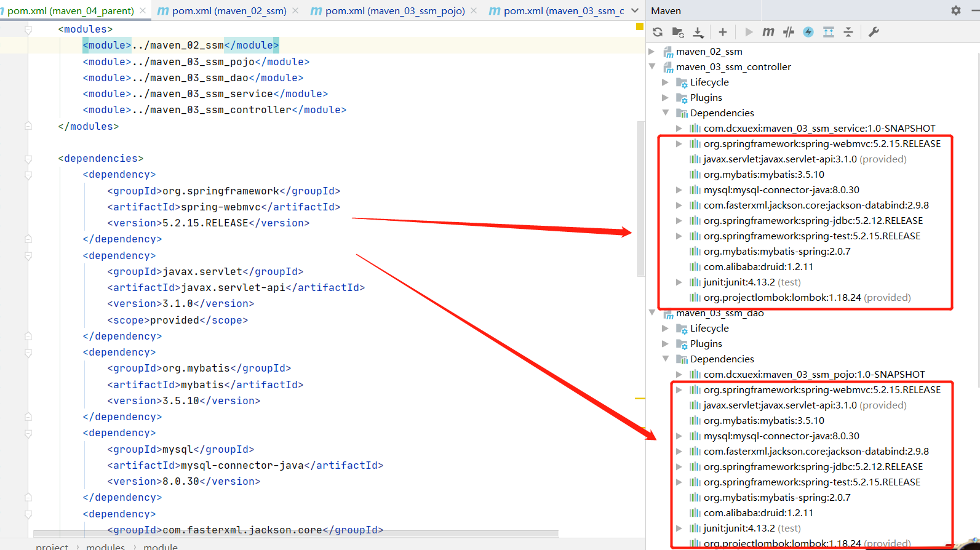Click library icon of maven_03_ssm_pojo:1.0-SNAPSHOT dependency
980x550 pixels.
point(695,375)
